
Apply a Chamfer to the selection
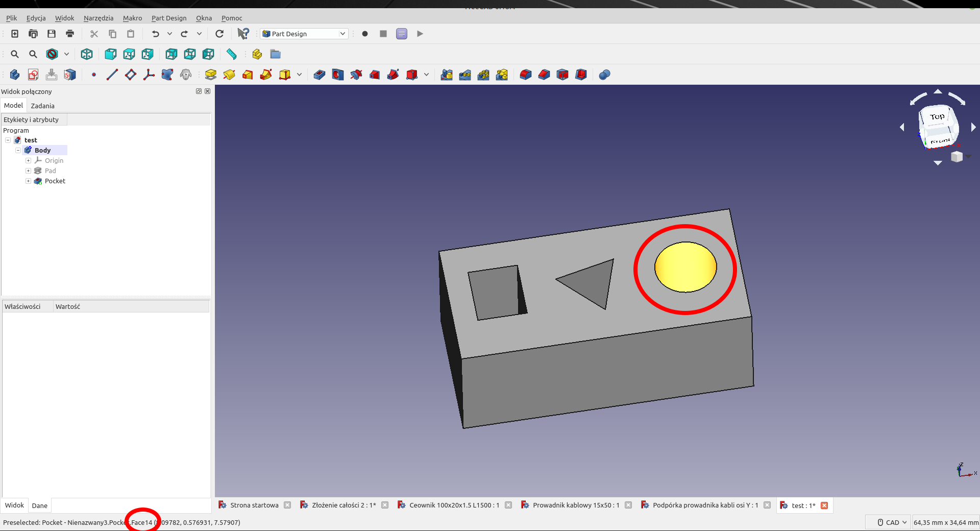click(544, 75)
